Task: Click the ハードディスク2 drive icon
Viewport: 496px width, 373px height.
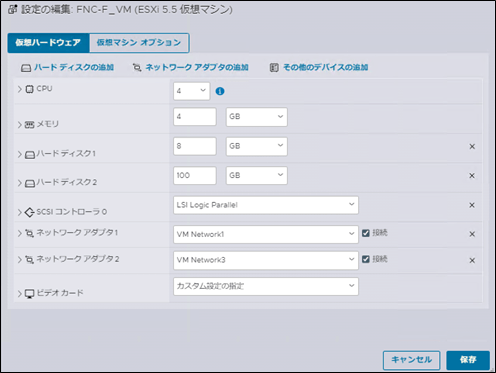Action: pyautogui.click(x=30, y=183)
